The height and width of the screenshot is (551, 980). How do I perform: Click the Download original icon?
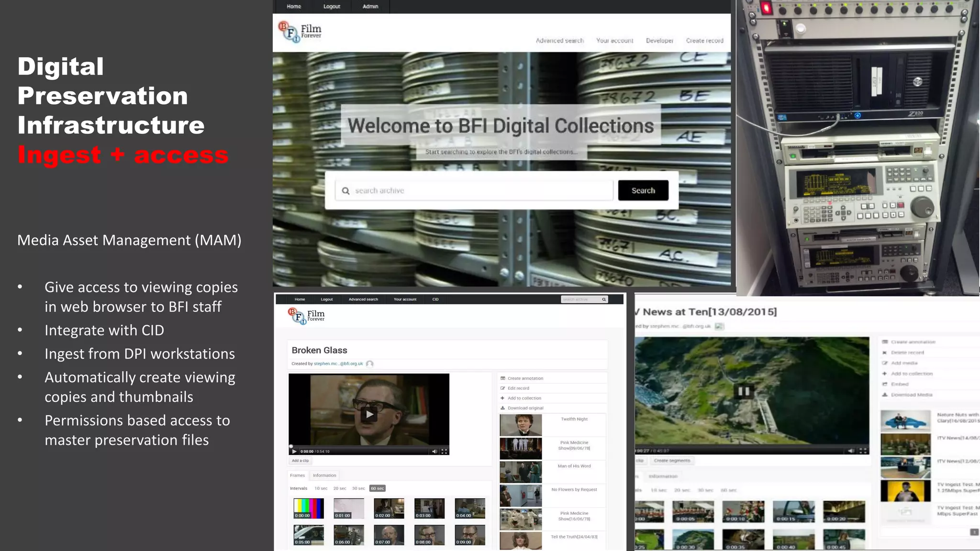pyautogui.click(x=503, y=408)
